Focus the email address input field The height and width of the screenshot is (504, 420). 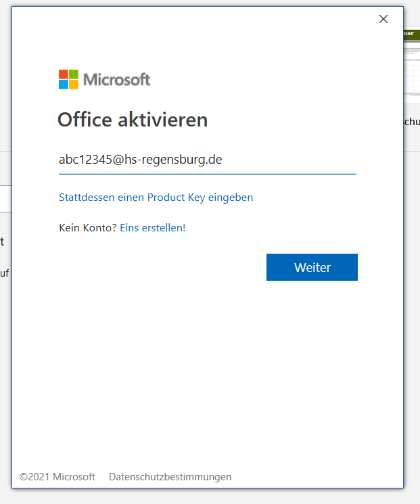pyautogui.click(x=207, y=160)
